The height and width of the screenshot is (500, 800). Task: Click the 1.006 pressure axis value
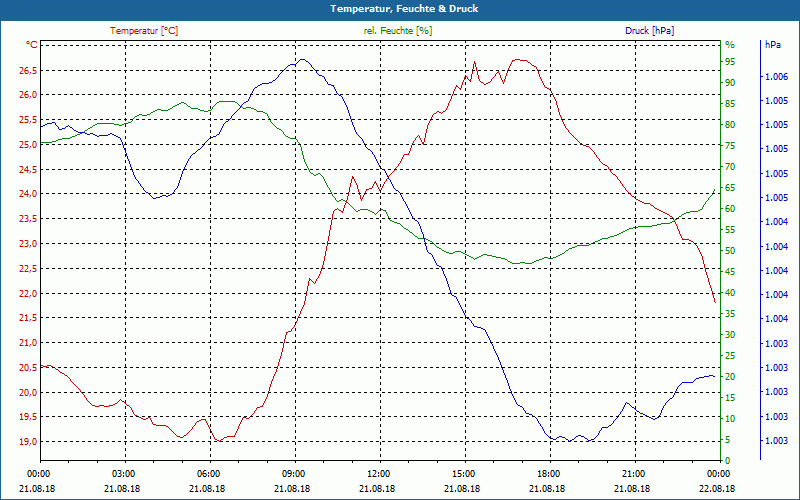777,77
